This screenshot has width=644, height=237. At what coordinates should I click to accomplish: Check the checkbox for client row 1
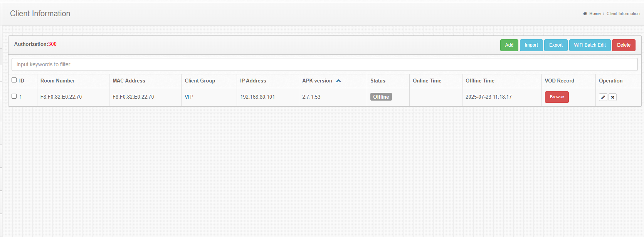pos(14,96)
